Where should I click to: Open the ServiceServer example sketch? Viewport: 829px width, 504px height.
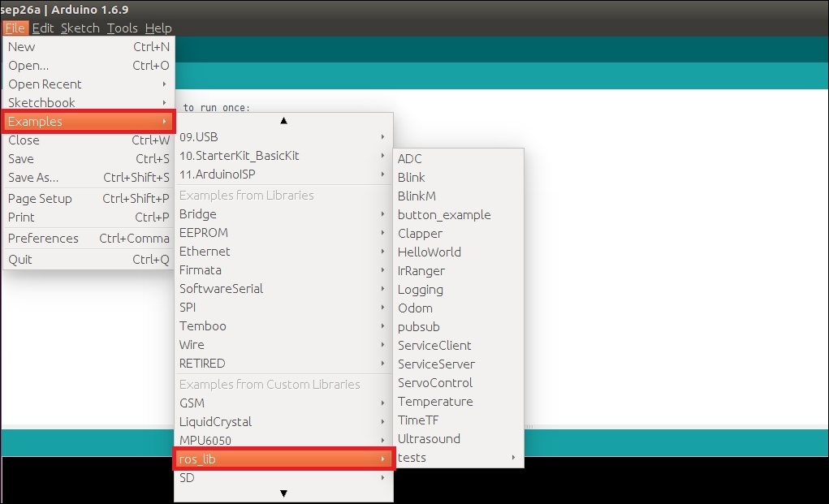click(x=459, y=364)
